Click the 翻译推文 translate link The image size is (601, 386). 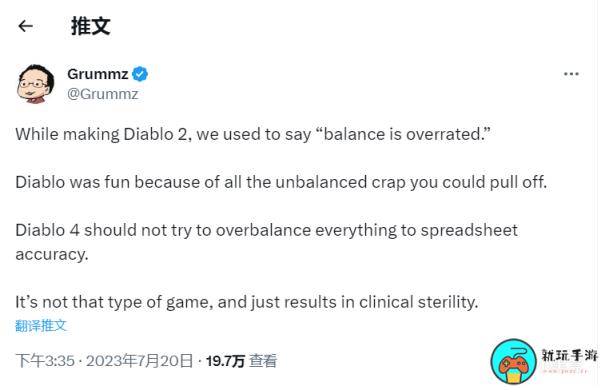tap(41, 325)
